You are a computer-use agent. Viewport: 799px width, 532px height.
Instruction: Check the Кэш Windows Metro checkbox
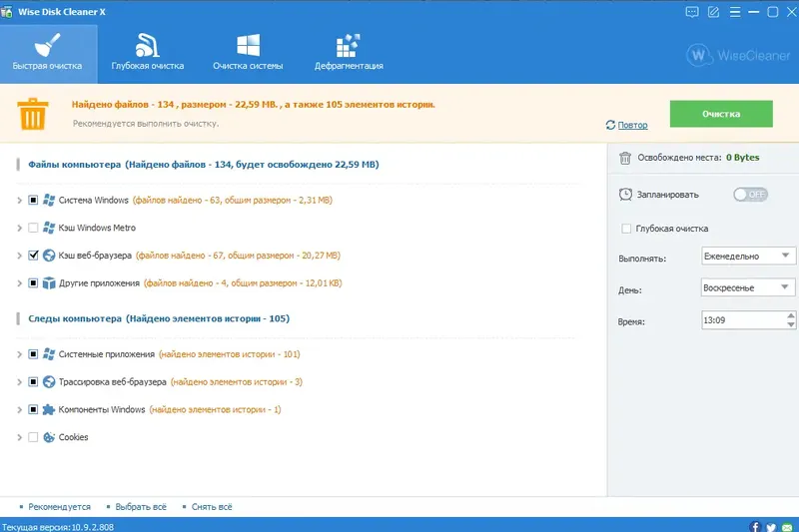pyautogui.click(x=33, y=228)
